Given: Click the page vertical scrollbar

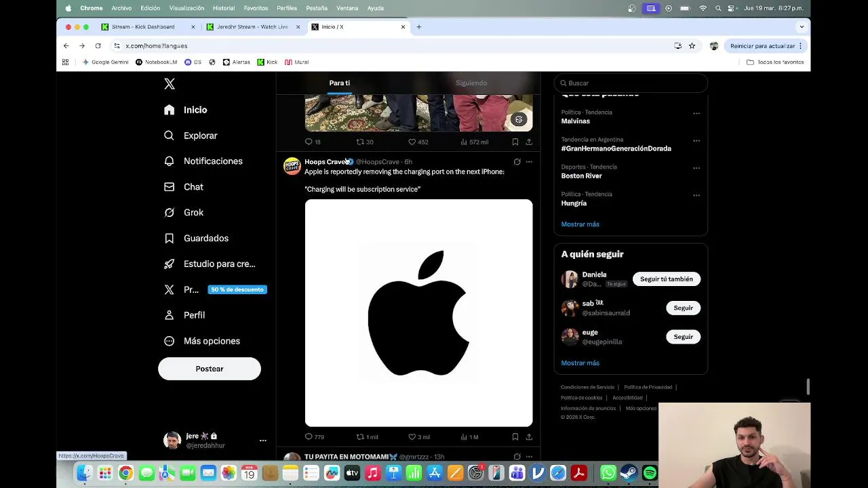Looking at the screenshot, I should point(808,387).
